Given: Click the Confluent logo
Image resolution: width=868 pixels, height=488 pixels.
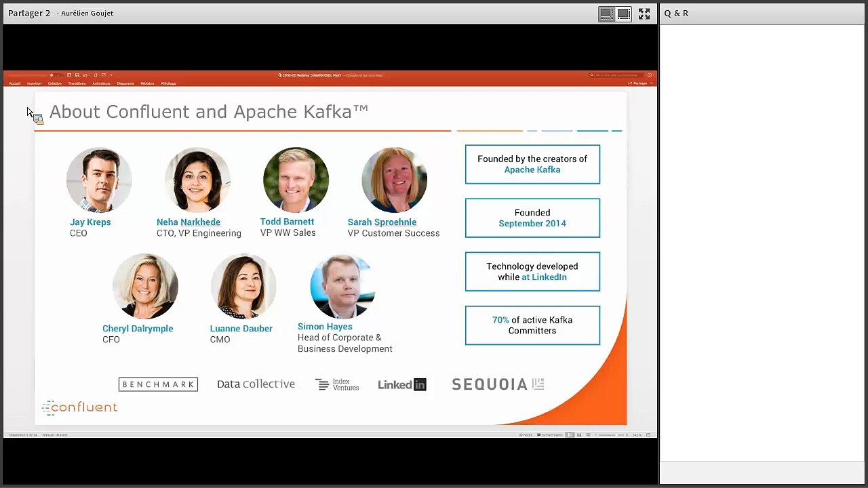Looking at the screenshot, I should point(79,407).
